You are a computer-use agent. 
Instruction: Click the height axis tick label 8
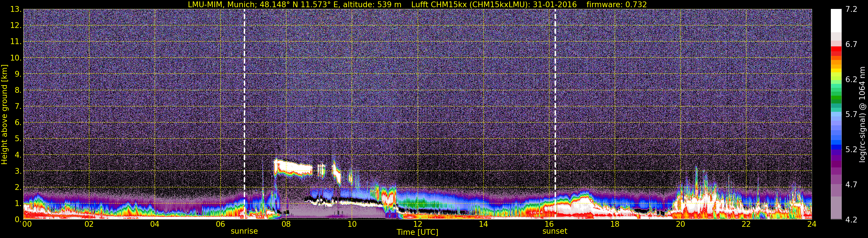[18, 90]
